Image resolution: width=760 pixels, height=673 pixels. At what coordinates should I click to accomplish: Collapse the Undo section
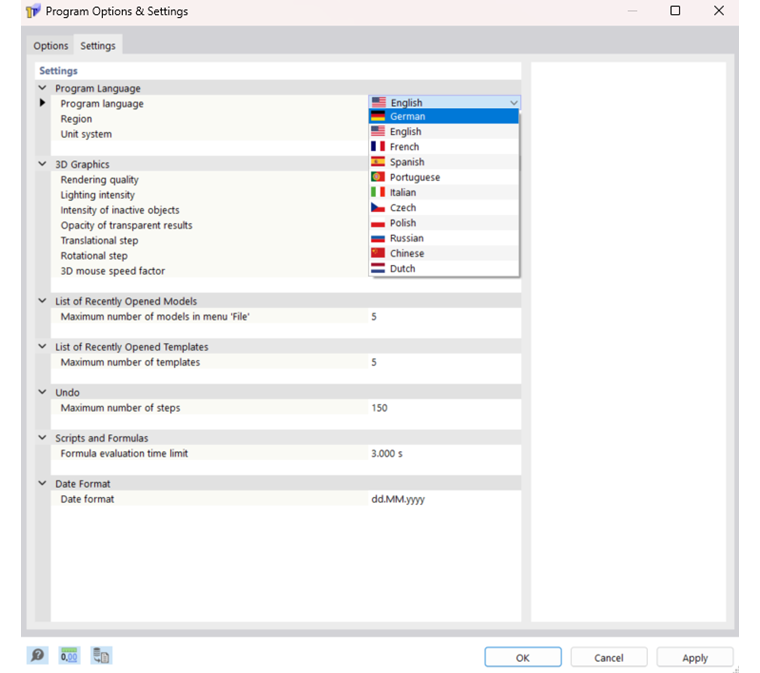[x=43, y=392]
